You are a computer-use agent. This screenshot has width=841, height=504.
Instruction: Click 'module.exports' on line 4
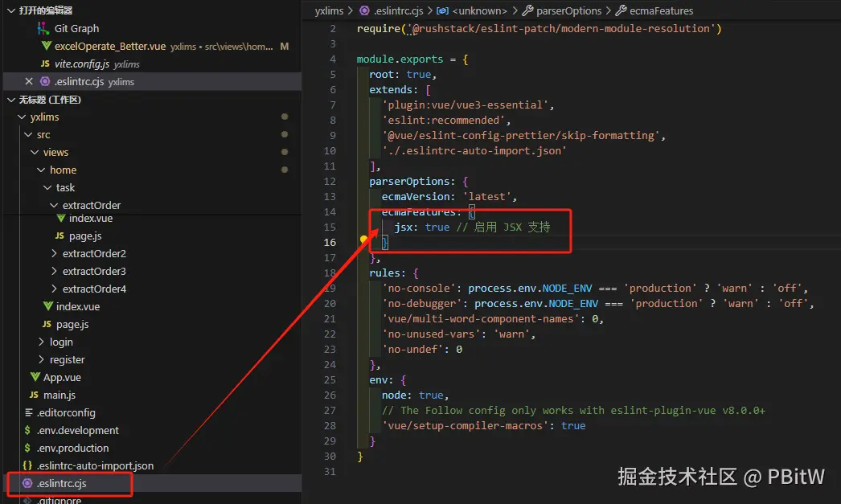point(400,59)
